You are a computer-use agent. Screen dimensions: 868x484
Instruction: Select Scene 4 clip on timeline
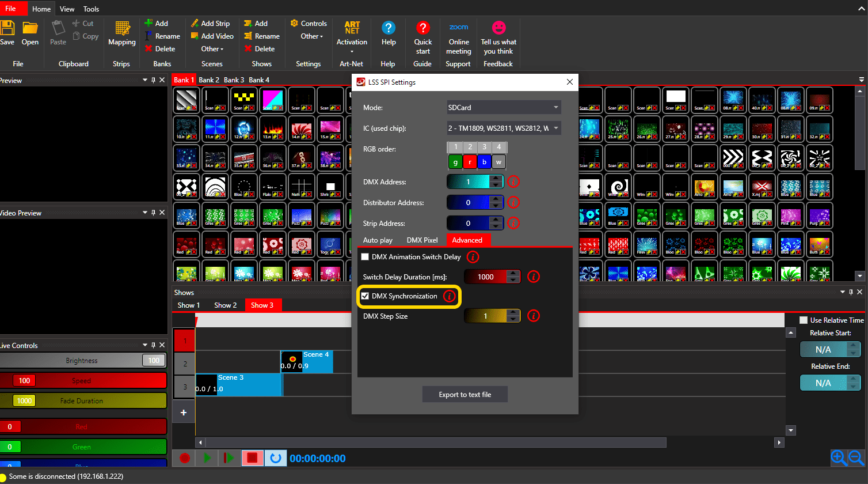pyautogui.click(x=307, y=361)
